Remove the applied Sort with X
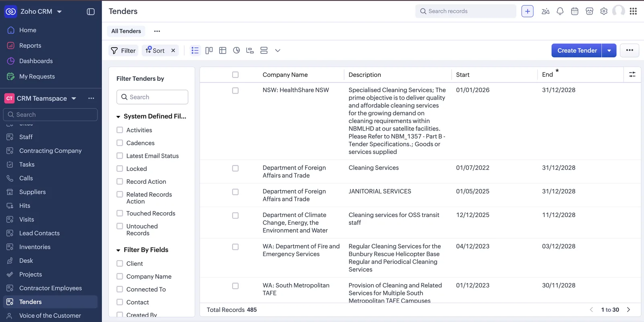The height and width of the screenshot is (322, 644). [x=173, y=50]
